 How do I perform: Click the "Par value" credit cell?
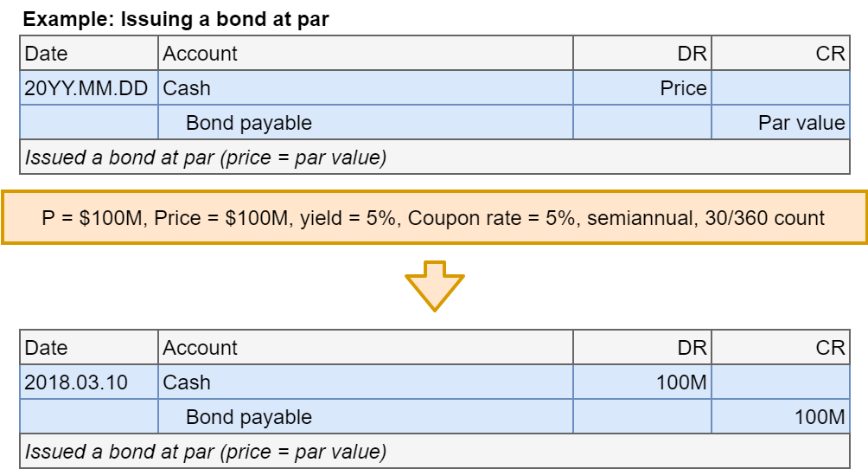coord(781,123)
